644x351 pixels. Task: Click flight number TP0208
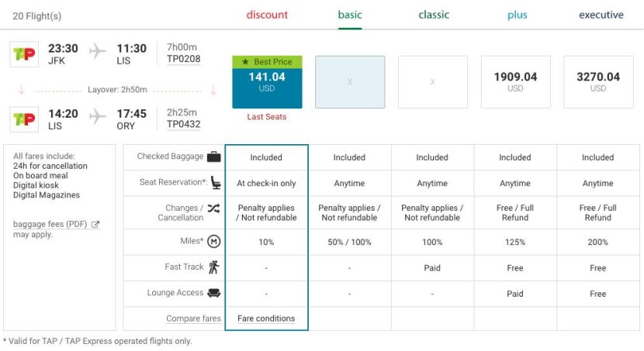[184, 59]
